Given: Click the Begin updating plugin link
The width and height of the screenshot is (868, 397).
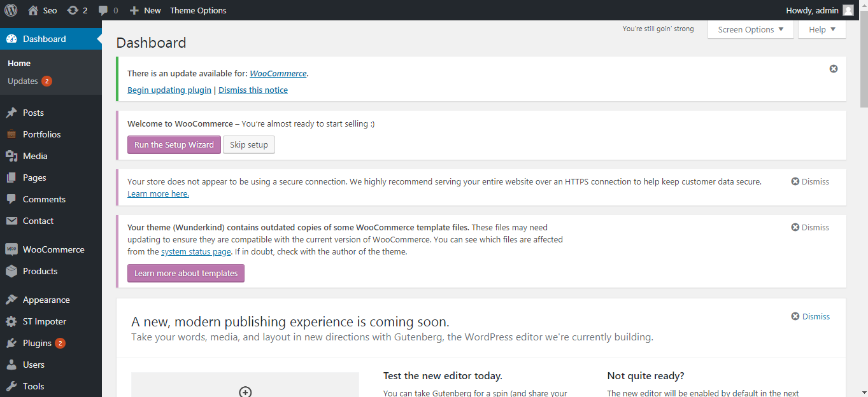Looking at the screenshot, I should [x=169, y=90].
